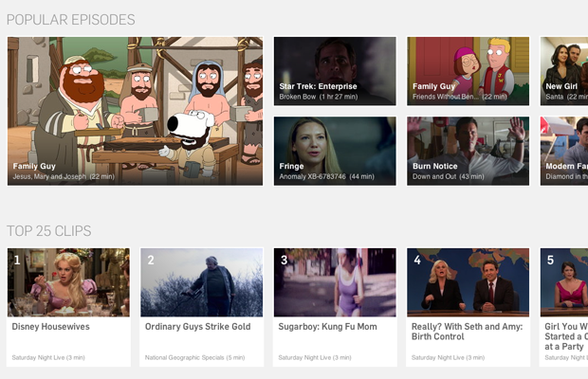The width and height of the screenshot is (588, 379).
Task: Play Star Trek: Enterprise Broken Bow episode
Action: (x=335, y=71)
